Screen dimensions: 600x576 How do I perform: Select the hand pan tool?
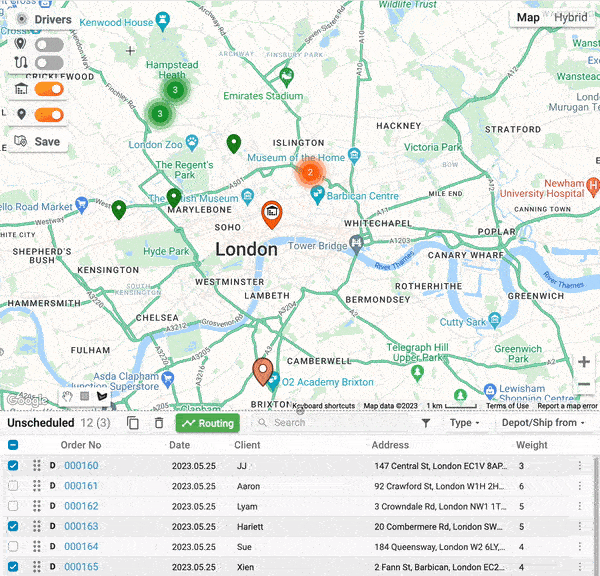[x=67, y=396]
